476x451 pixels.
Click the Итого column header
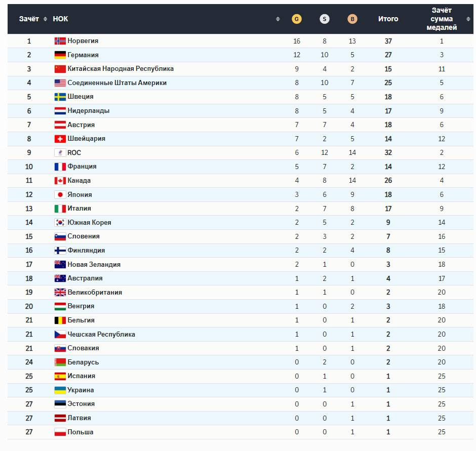[x=388, y=19]
